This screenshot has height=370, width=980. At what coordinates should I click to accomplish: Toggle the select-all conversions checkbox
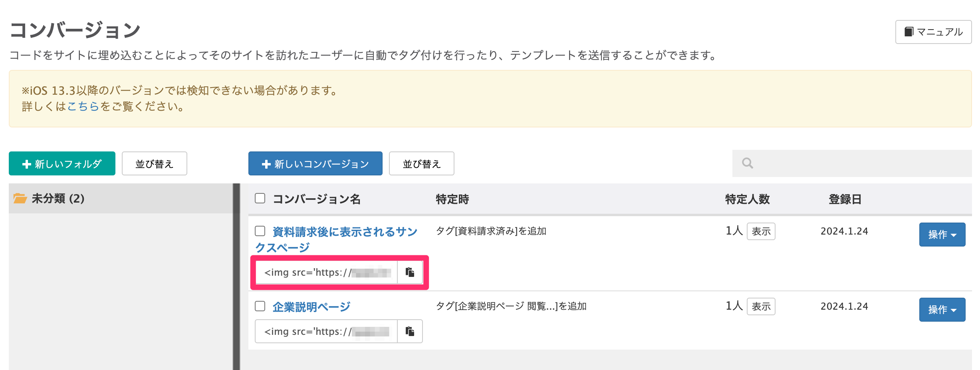click(260, 198)
